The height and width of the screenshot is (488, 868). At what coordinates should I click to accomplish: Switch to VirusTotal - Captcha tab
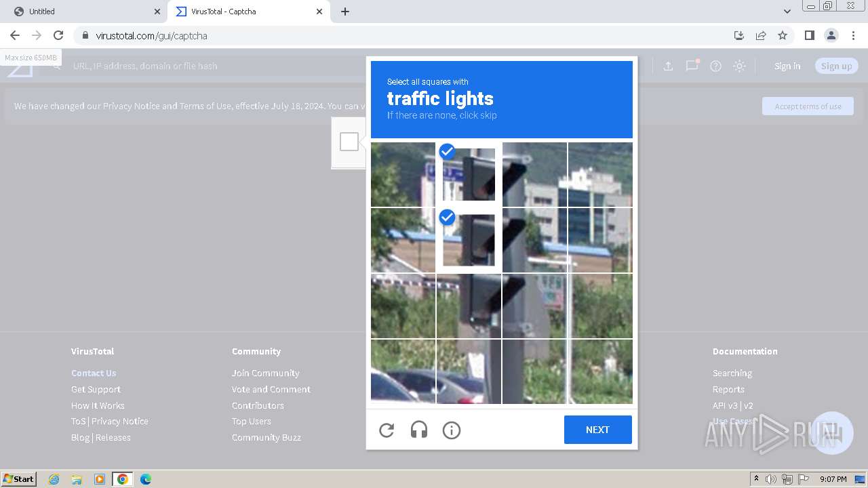[x=248, y=12]
